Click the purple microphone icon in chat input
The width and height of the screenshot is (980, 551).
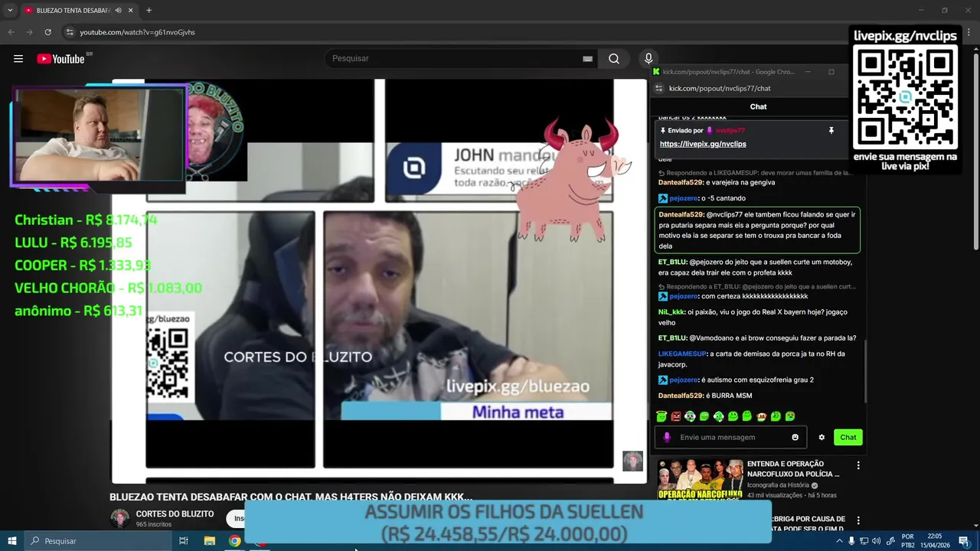pyautogui.click(x=667, y=438)
